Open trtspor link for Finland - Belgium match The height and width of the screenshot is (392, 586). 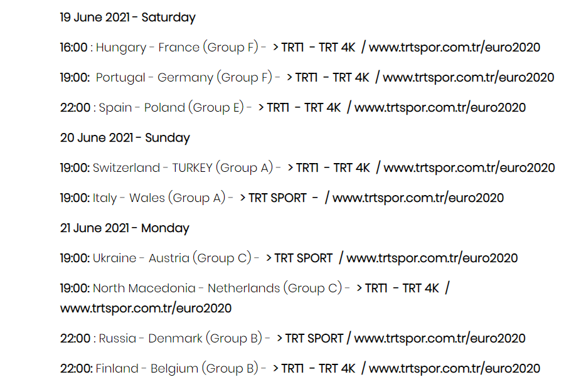pos(454,369)
